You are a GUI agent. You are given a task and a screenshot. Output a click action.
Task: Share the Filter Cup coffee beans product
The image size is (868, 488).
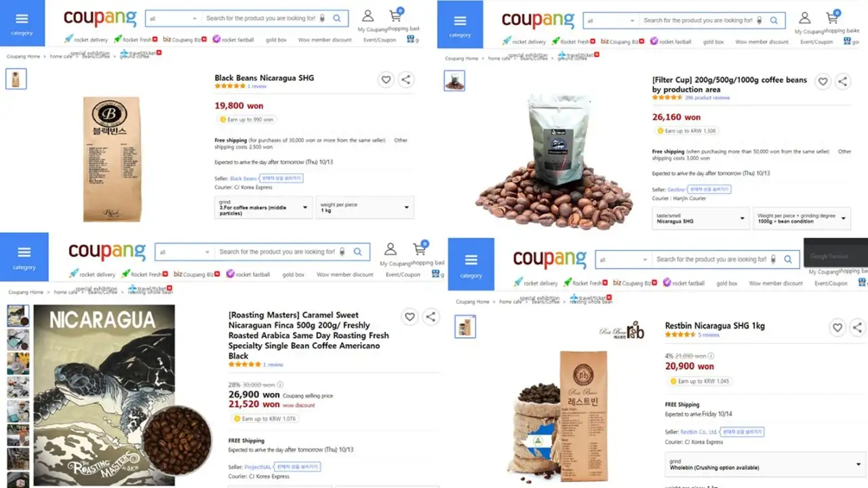click(x=842, y=81)
